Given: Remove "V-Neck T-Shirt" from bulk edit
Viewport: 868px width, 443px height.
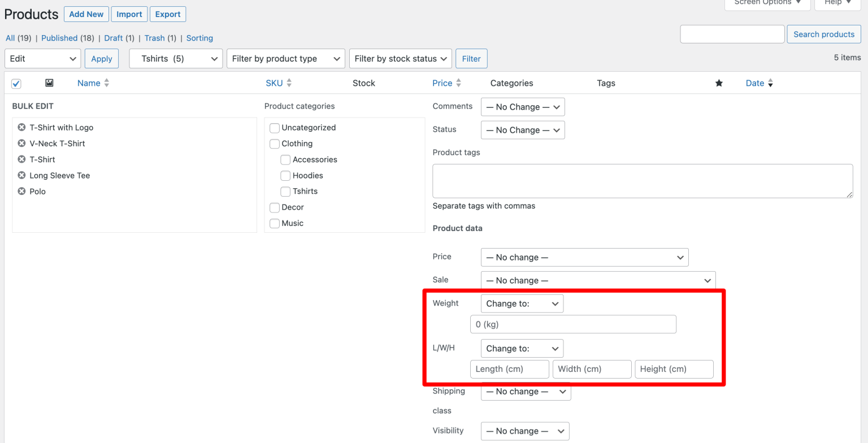Looking at the screenshot, I should click(21, 144).
